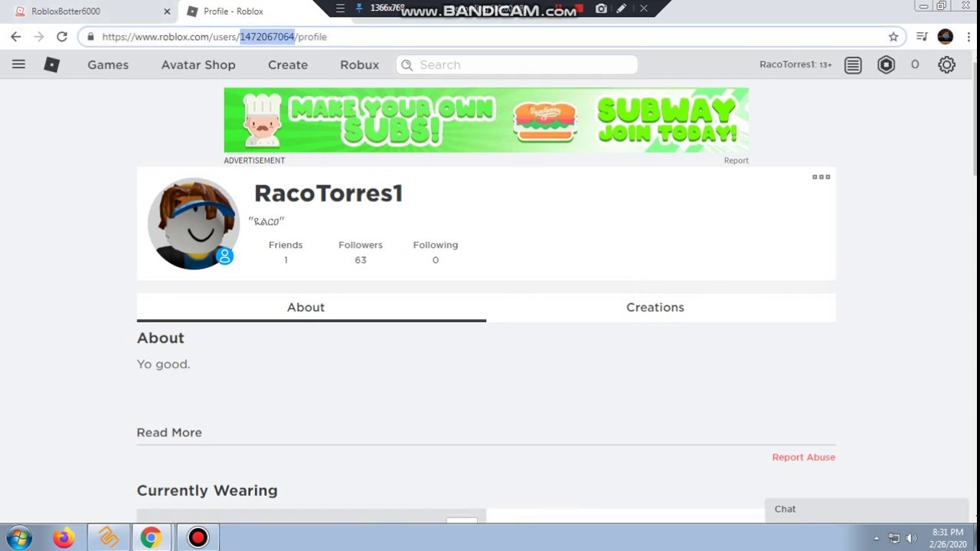Open the Games menu item
The image size is (980, 551).
108,65
